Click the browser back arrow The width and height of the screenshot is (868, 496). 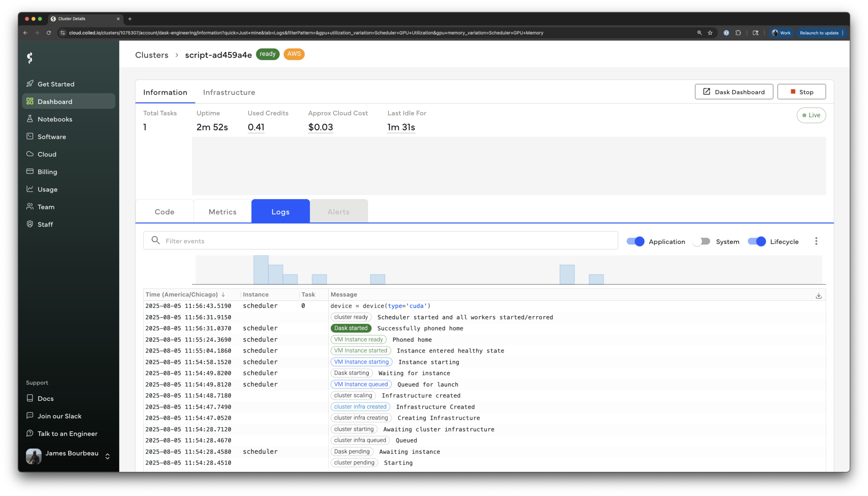(x=26, y=33)
